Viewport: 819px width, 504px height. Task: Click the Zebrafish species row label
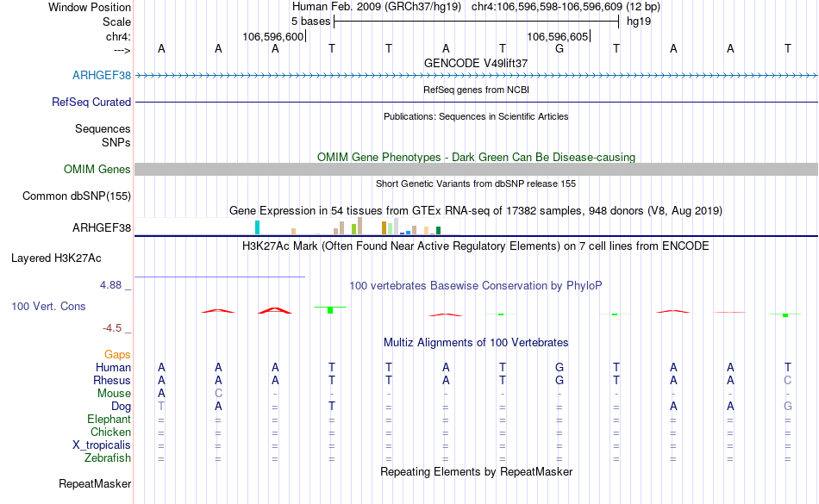108,457
